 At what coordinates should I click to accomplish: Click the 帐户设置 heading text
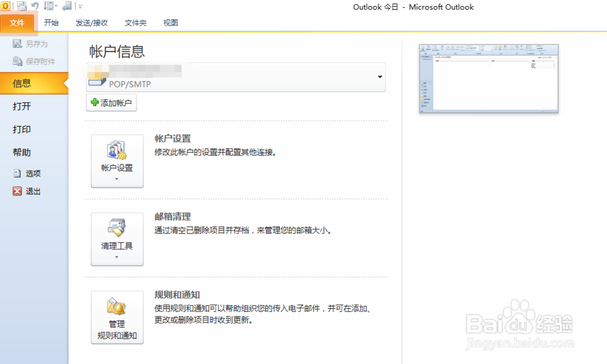pyautogui.click(x=172, y=138)
